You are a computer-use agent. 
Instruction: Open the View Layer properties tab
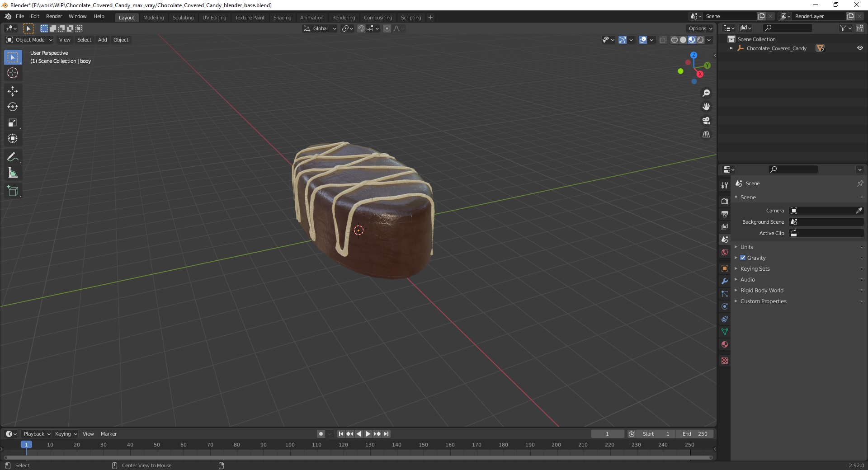coord(725,226)
